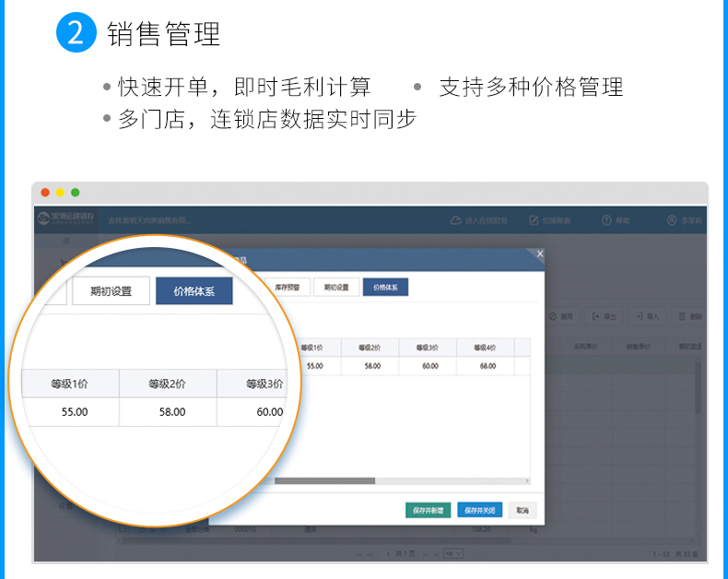Click the dialog scrollbar's right arrow
The height and width of the screenshot is (579, 728).
tap(527, 481)
